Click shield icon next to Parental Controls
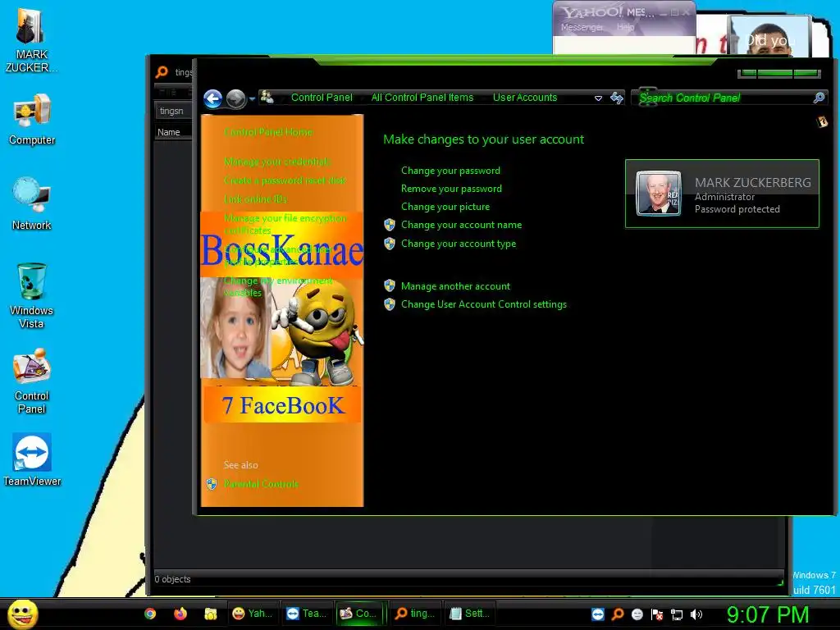The image size is (840, 630). [212, 484]
